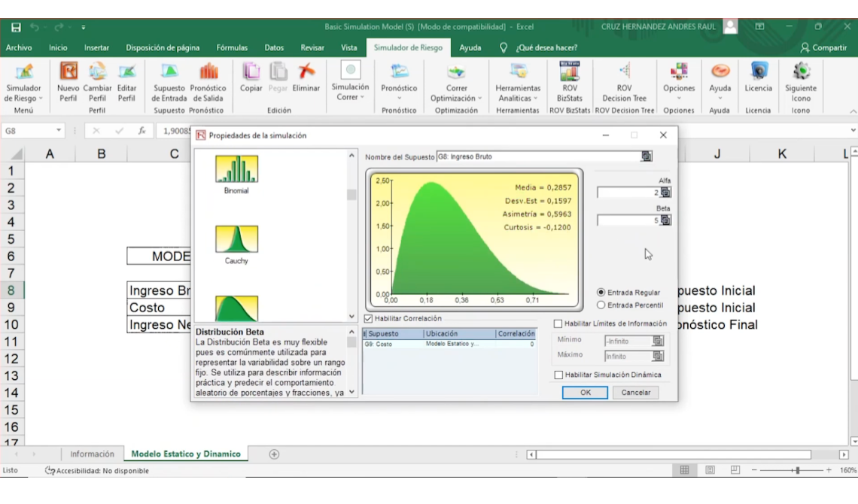Click the insert function fx icon
Image resolution: width=858 pixels, height=504 pixels.
(142, 131)
